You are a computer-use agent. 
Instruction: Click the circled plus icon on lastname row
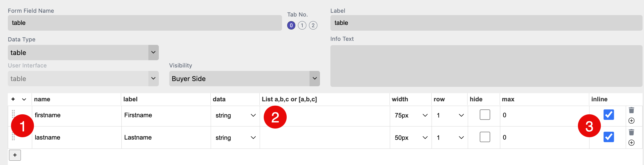click(x=631, y=143)
